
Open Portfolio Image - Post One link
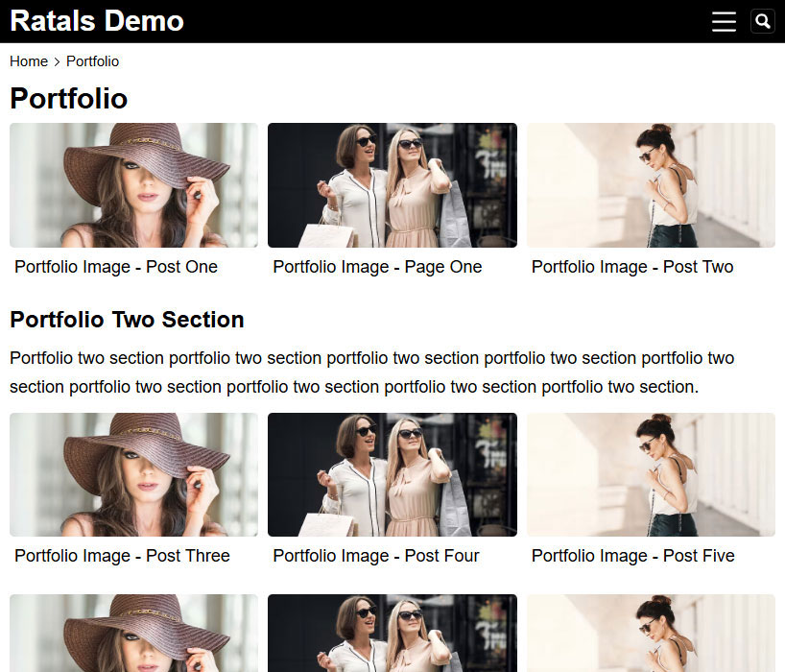pos(116,267)
